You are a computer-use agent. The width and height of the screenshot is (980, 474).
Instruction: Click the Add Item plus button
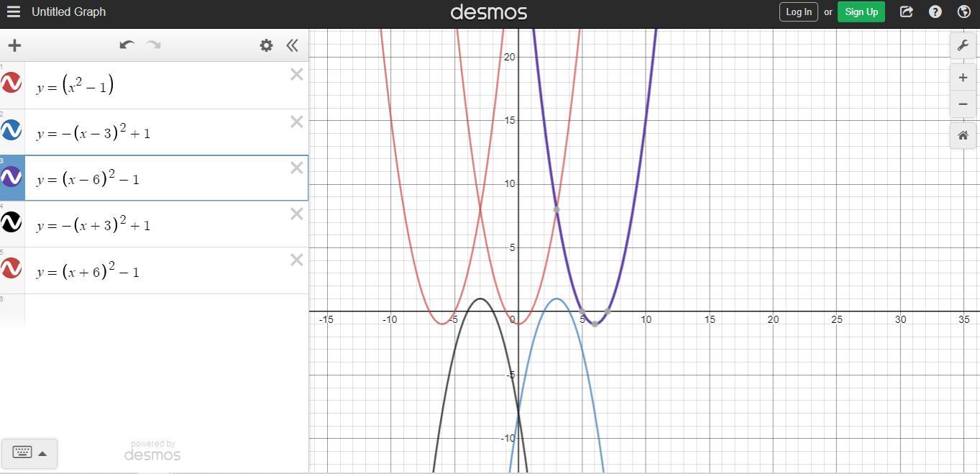tap(14, 45)
